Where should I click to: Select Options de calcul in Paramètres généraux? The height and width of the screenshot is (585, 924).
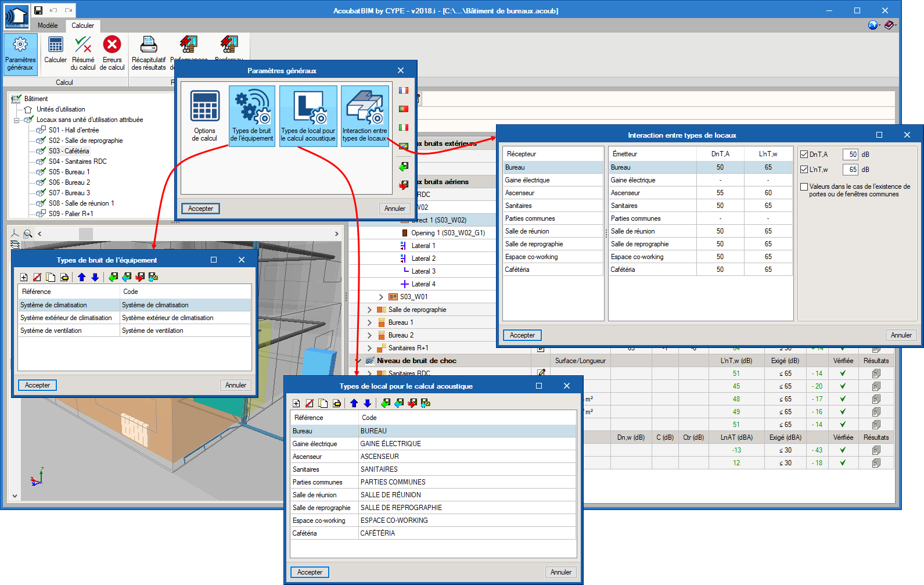(x=204, y=116)
